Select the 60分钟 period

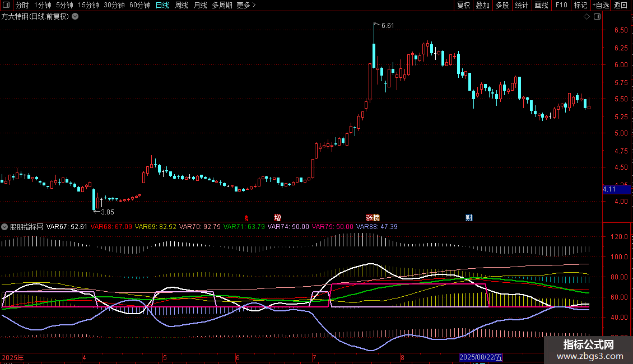tap(139, 5)
